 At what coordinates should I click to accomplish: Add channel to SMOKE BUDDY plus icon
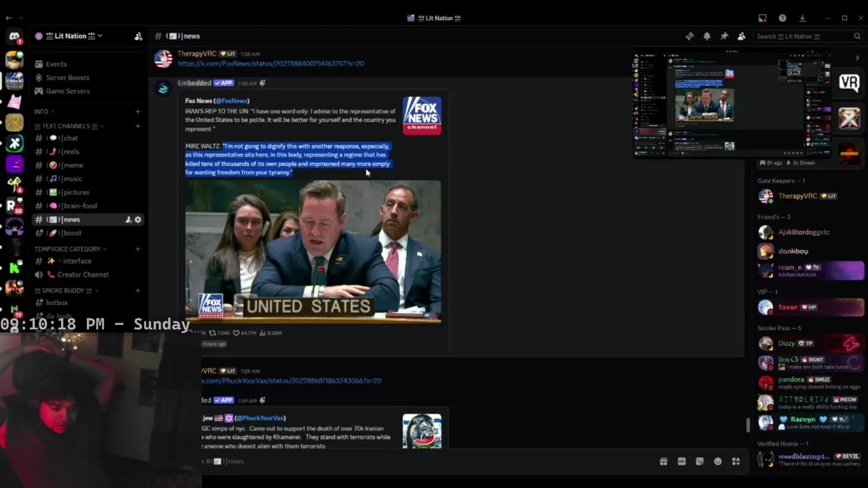[138, 291]
